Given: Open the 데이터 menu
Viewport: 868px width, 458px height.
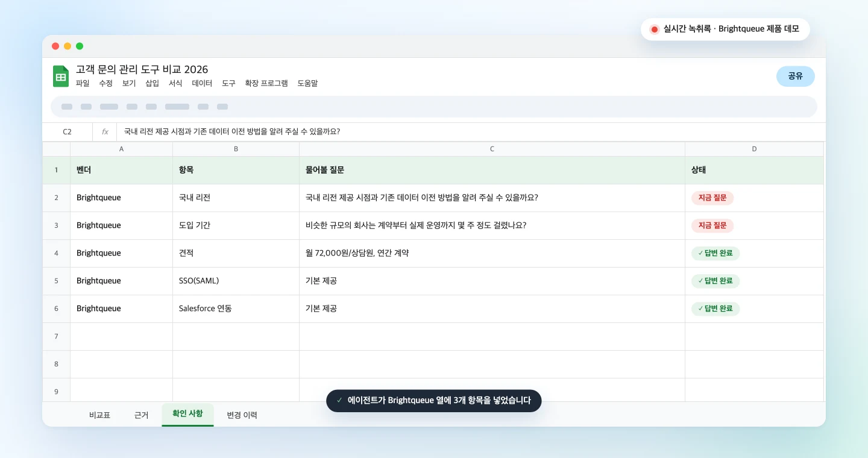Looking at the screenshot, I should coord(202,83).
